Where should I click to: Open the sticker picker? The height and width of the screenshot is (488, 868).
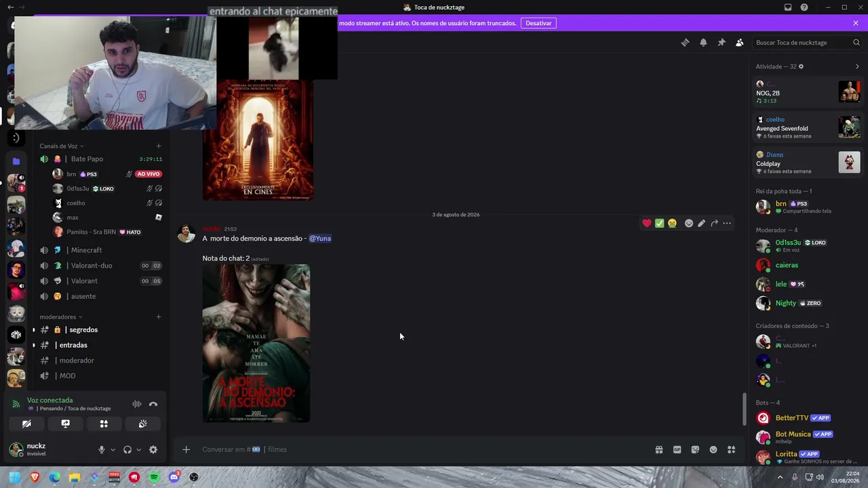click(x=695, y=449)
